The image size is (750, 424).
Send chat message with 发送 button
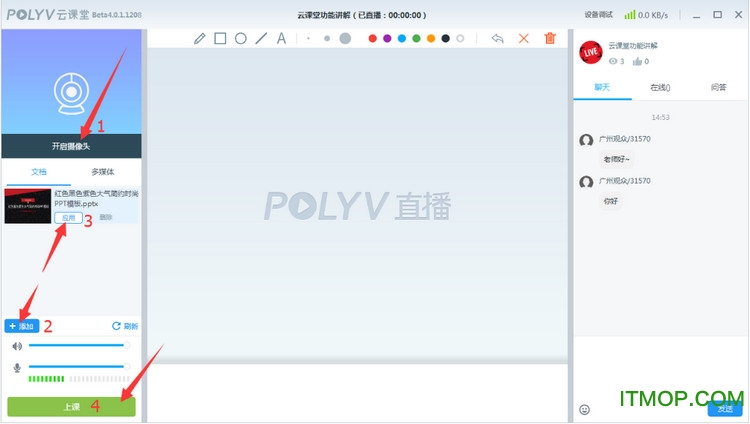(725, 408)
